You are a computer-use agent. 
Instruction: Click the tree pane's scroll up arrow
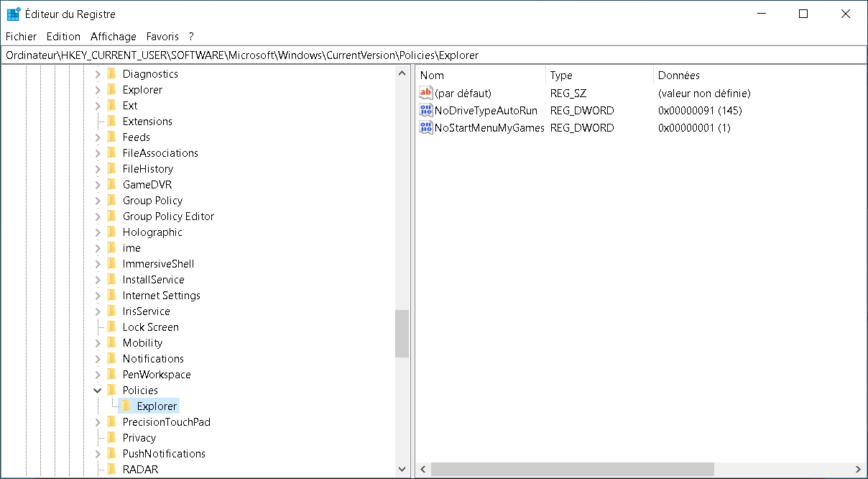402,73
